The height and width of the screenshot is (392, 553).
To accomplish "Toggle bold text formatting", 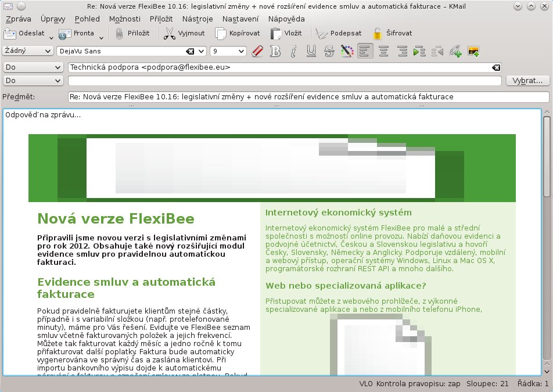I will pos(275,52).
